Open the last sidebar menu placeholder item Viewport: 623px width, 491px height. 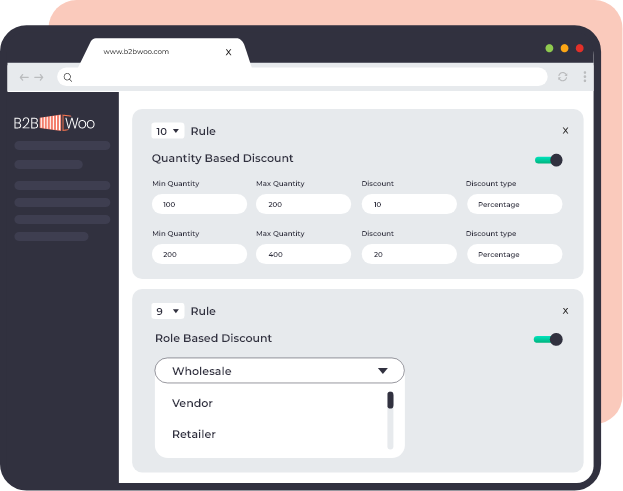(51, 236)
